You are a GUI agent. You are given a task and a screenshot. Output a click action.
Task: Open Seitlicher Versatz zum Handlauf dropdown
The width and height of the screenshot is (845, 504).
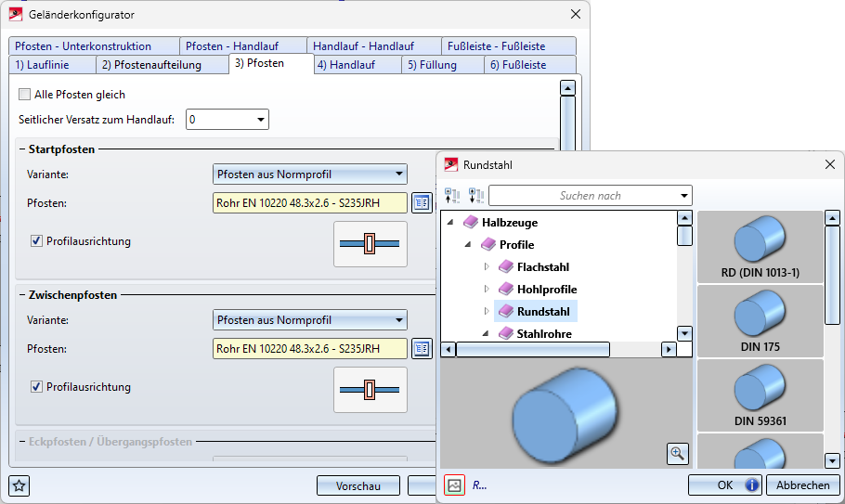260,120
